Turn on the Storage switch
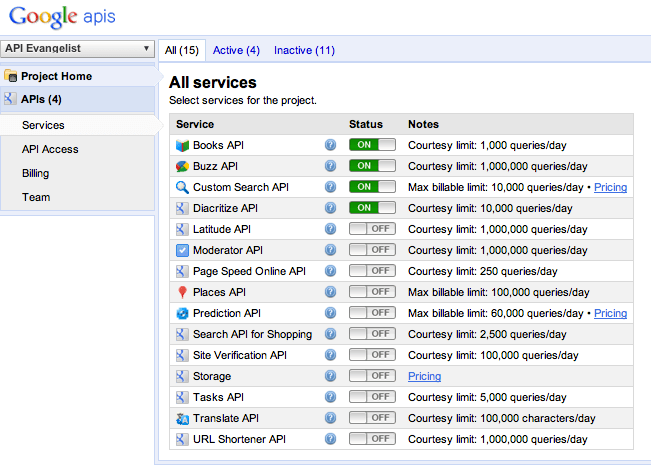 (x=372, y=376)
